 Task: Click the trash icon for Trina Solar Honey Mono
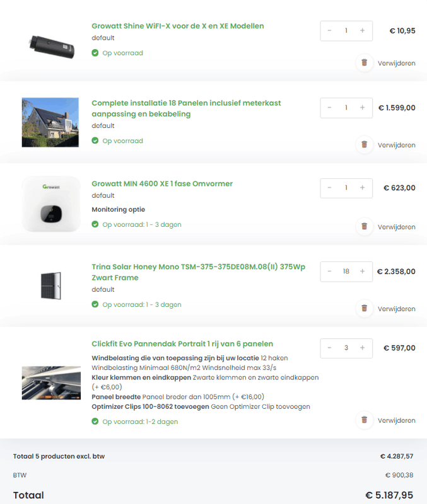coord(365,309)
